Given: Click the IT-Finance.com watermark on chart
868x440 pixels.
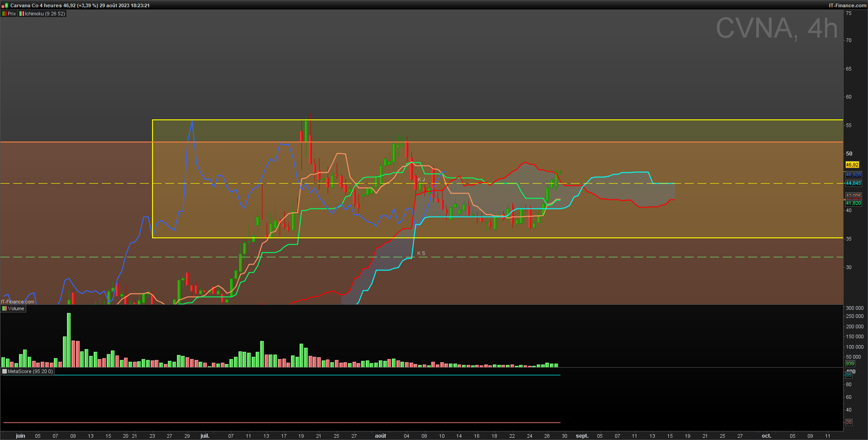Looking at the screenshot, I should [18, 302].
